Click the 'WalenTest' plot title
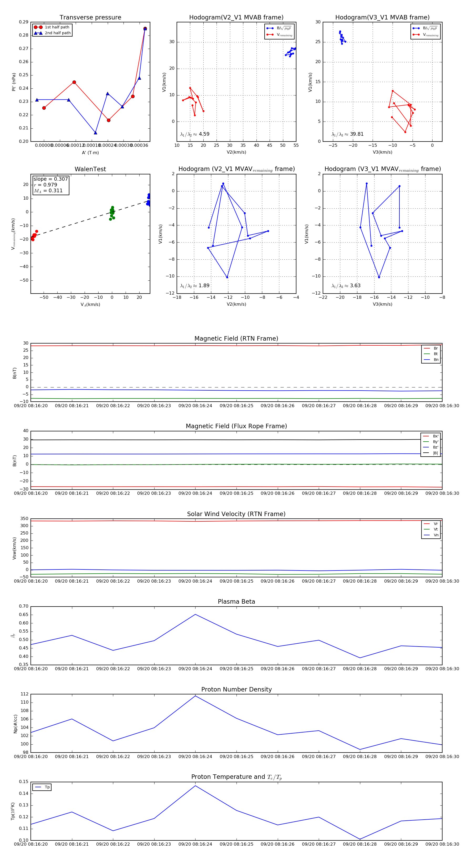This screenshot has height=868, width=473. click(90, 169)
